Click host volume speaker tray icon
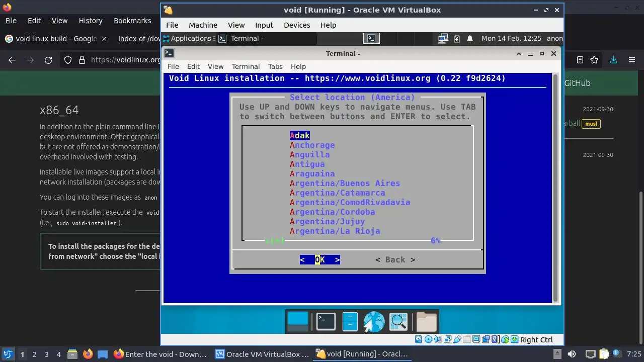The height and width of the screenshot is (362, 644). 572,354
